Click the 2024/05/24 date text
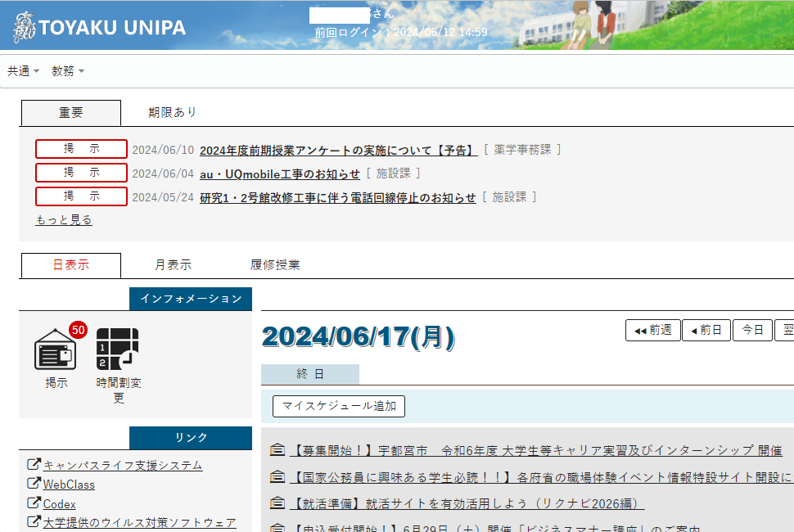Screen dimensions: 794x532 163,198
